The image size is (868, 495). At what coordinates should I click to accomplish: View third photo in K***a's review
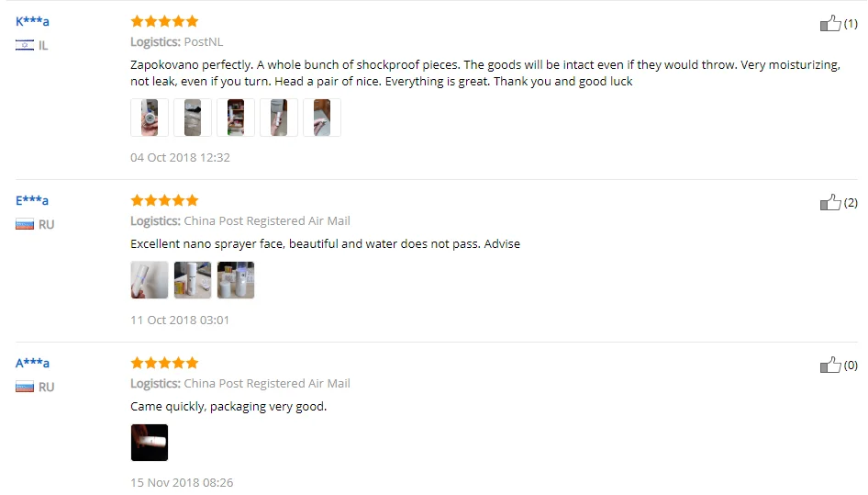(x=236, y=118)
